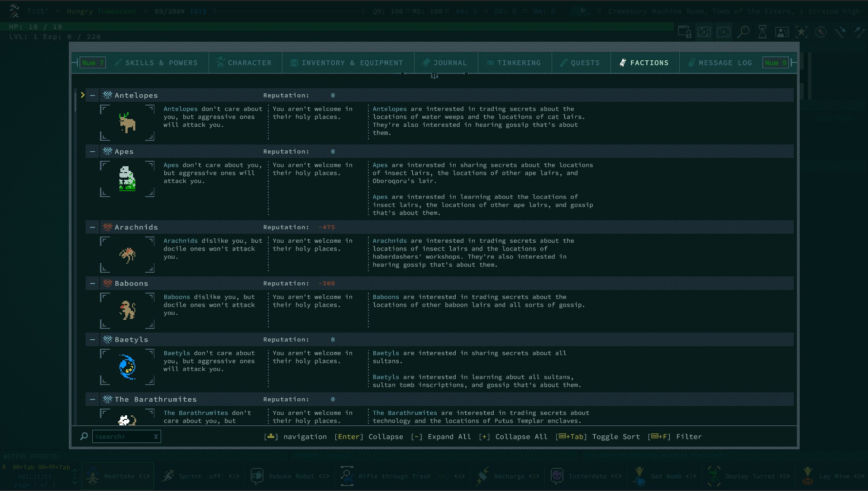Collapse the Arachnids faction entry

click(x=92, y=227)
